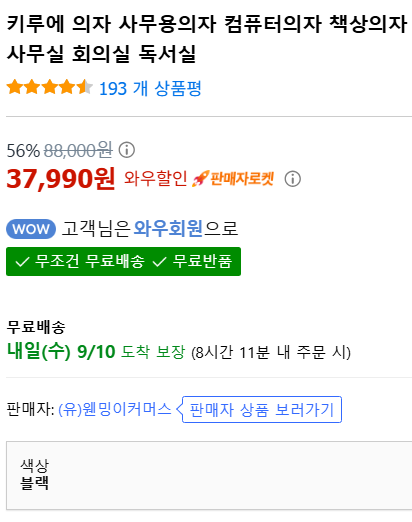Image resolution: width=412 pixels, height=522 pixels.
Task: Click 무료반품 text in green banner
Action: tap(202, 261)
